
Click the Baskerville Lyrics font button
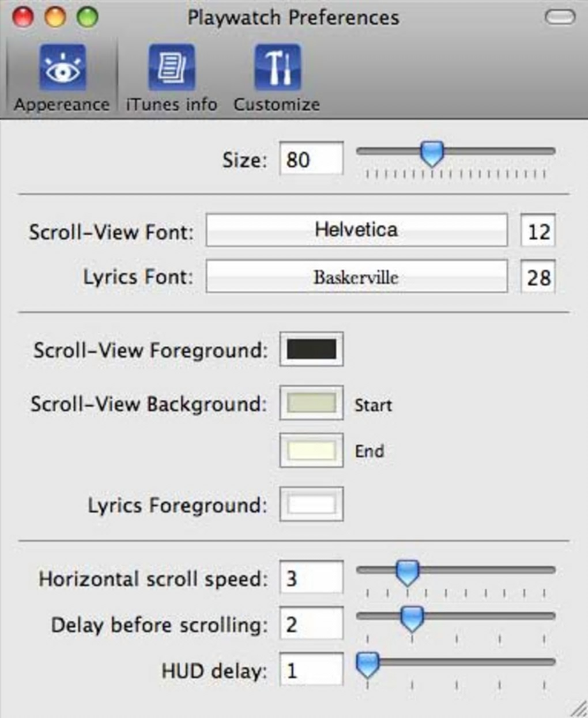coord(356,277)
